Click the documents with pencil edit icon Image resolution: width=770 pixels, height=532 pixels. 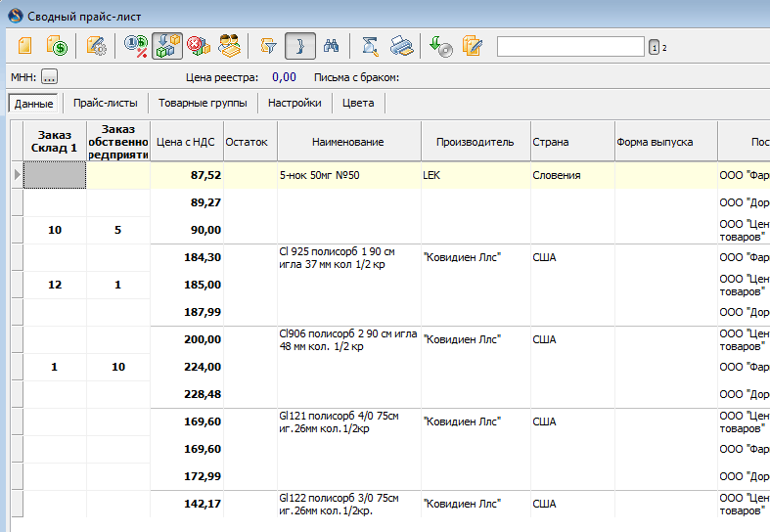pos(472,46)
